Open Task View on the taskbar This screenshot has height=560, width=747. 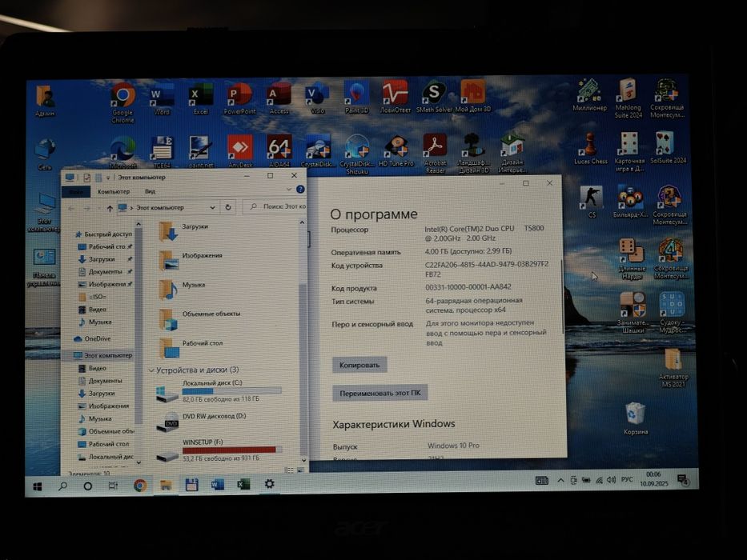tap(113, 486)
